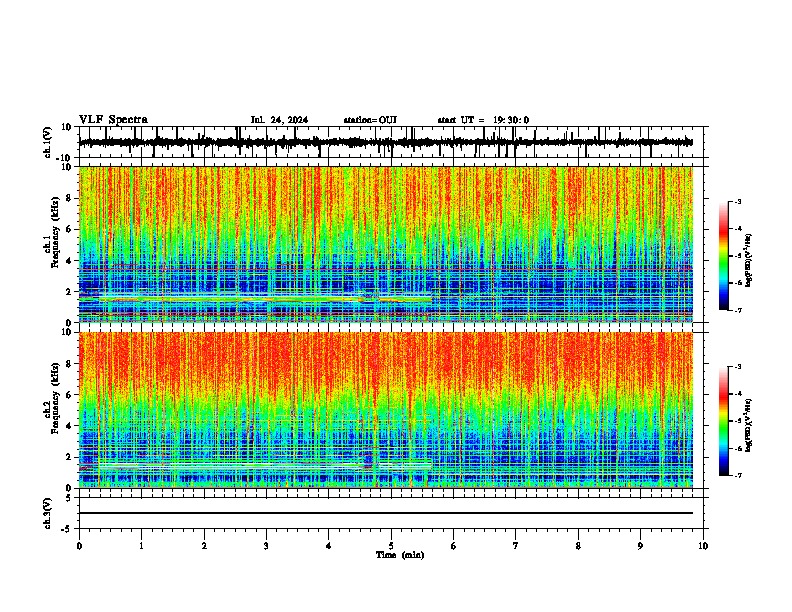This screenshot has height=612, width=792.
Task: Select the date "Jul 24, 2024"
Action: click(x=279, y=120)
